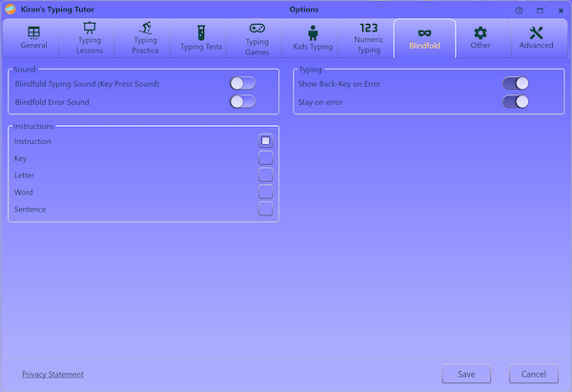Click the Other gear icon tab
This screenshot has width=572, height=392.
tap(480, 32)
